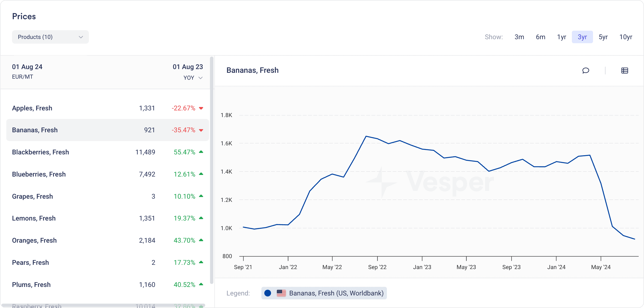Screen dimensions: 644x308
Task: Open the Products (10) dropdown
Action: 50,37
